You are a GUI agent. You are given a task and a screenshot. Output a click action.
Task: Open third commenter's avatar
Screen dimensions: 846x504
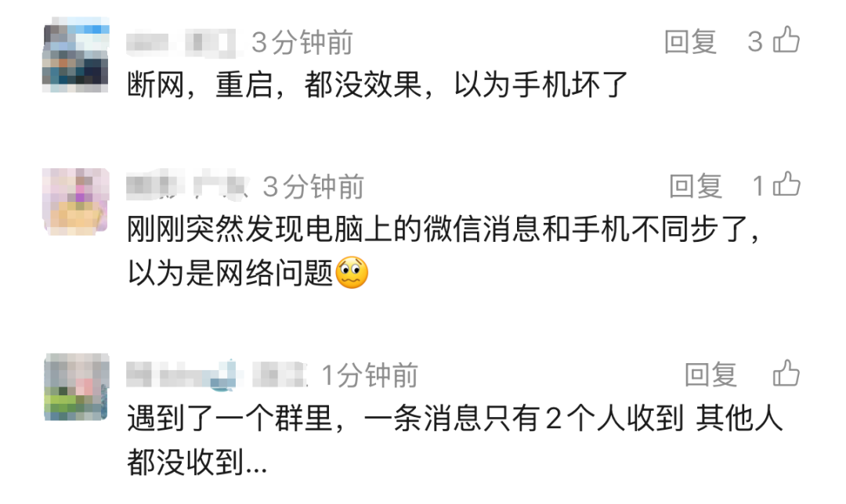click(x=77, y=387)
